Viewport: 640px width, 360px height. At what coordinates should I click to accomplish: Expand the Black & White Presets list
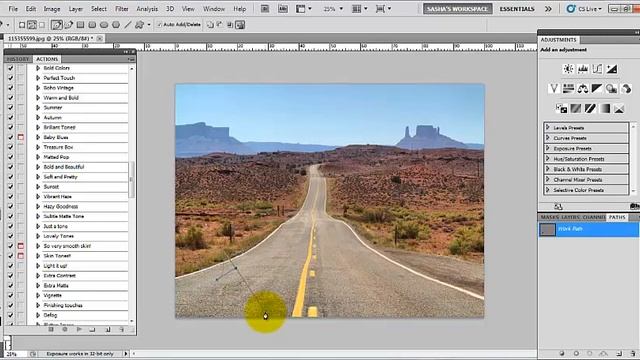point(548,169)
